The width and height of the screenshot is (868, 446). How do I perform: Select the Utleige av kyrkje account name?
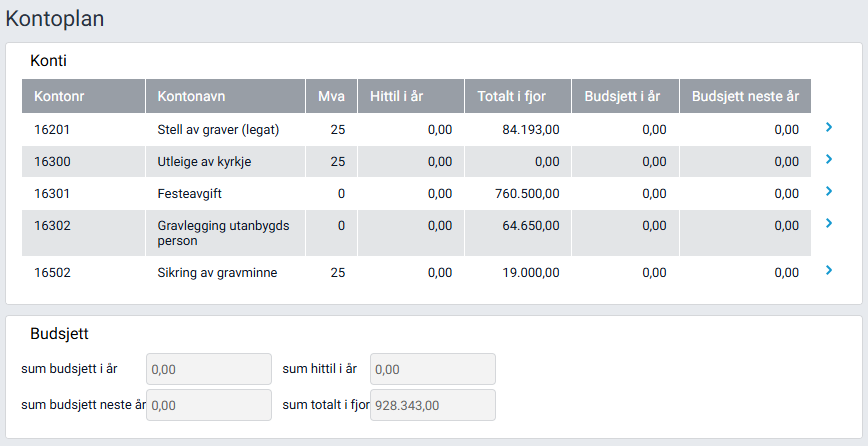tap(204, 161)
